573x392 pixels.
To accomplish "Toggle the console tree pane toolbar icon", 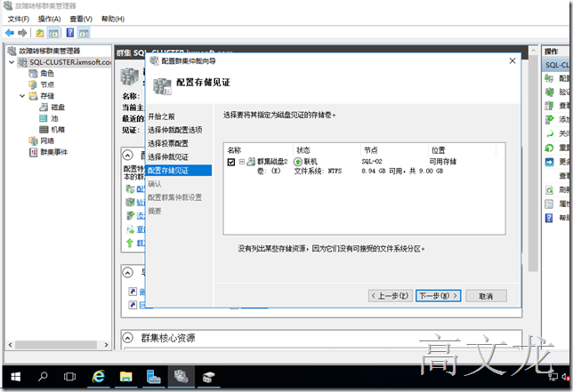I will 53,33.
